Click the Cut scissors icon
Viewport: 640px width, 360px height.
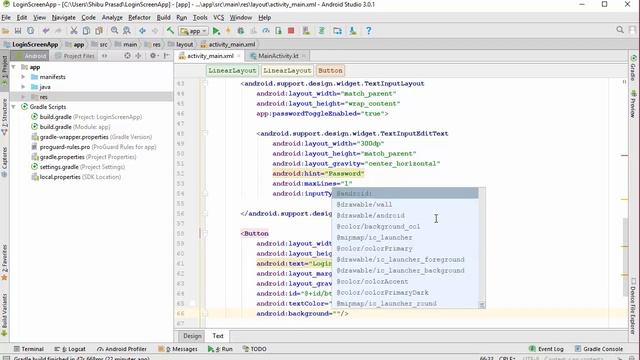(x=74, y=31)
